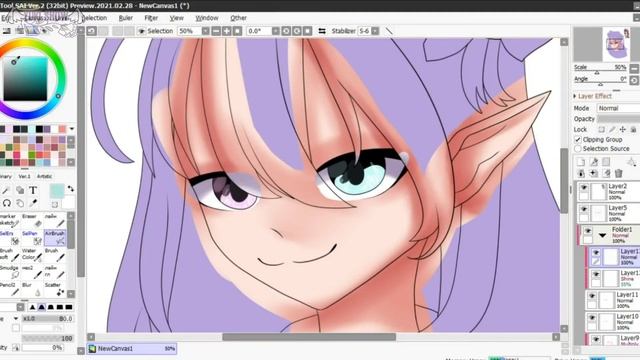640x360 pixels.
Task: Choose the Scatter brush
Action: pyautogui.click(x=55, y=289)
